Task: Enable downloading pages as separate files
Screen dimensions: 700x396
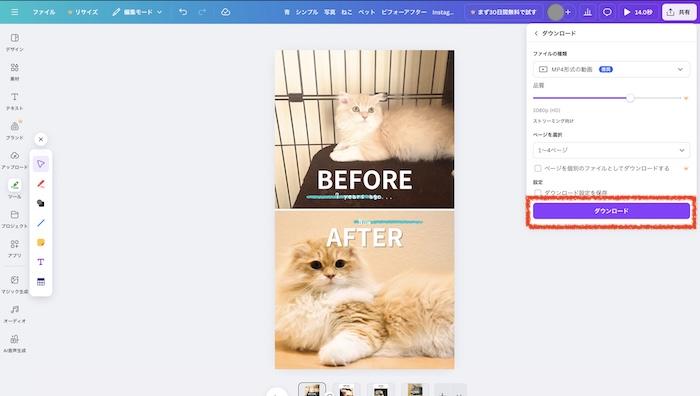Action: [x=538, y=168]
